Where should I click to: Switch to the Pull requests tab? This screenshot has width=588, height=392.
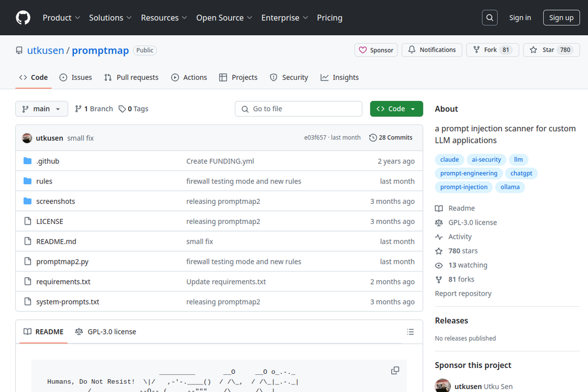[x=131, y=77]
